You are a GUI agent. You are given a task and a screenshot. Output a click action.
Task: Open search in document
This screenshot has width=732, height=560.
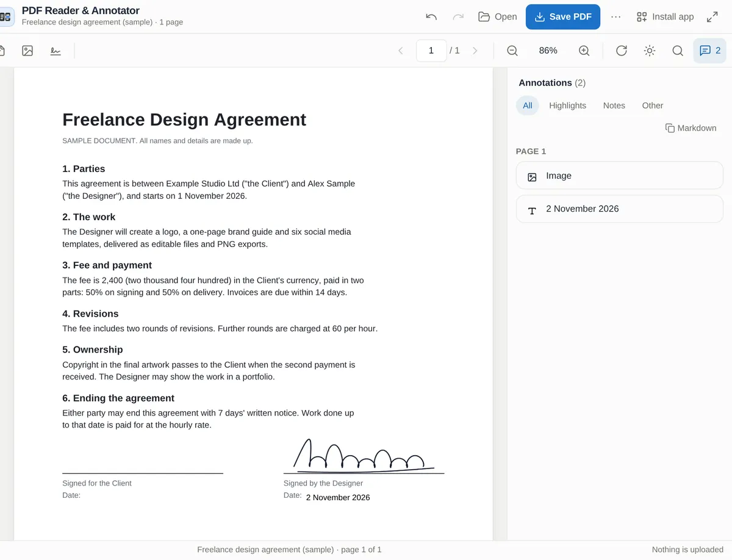tap(678, 51)
